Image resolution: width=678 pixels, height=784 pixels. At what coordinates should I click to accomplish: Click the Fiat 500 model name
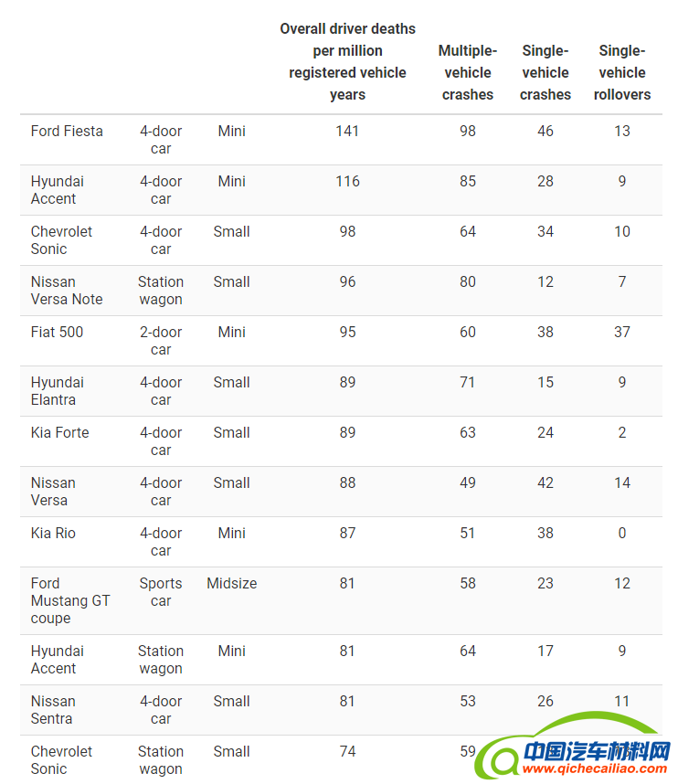[57, 332]
